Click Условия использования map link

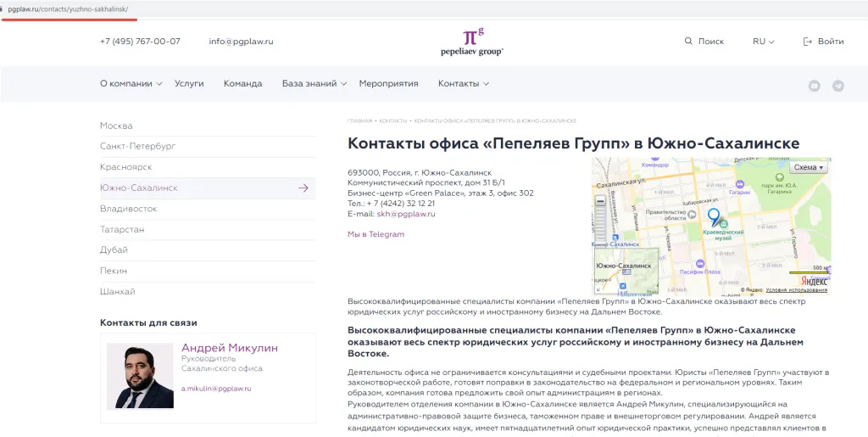click(797, 290)
